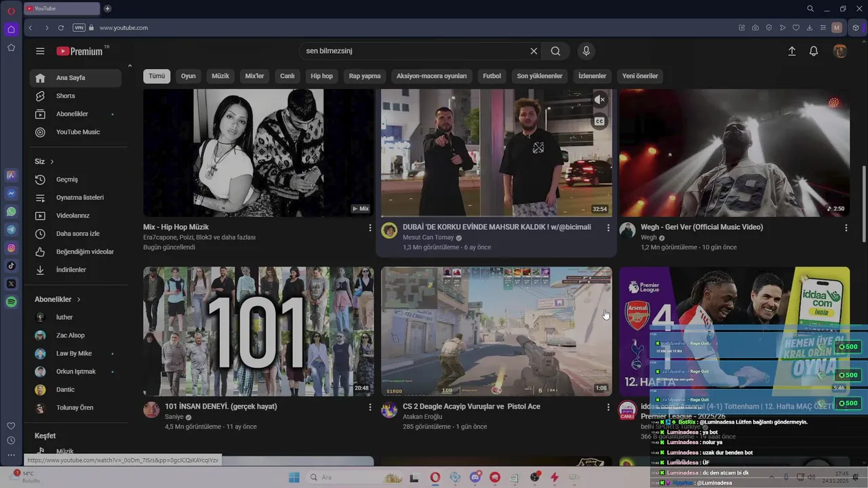Open more options for Mix - Hip Hop Müzik
The width and height of the screenshot is (868, 488).
click(x=370, y=228)
